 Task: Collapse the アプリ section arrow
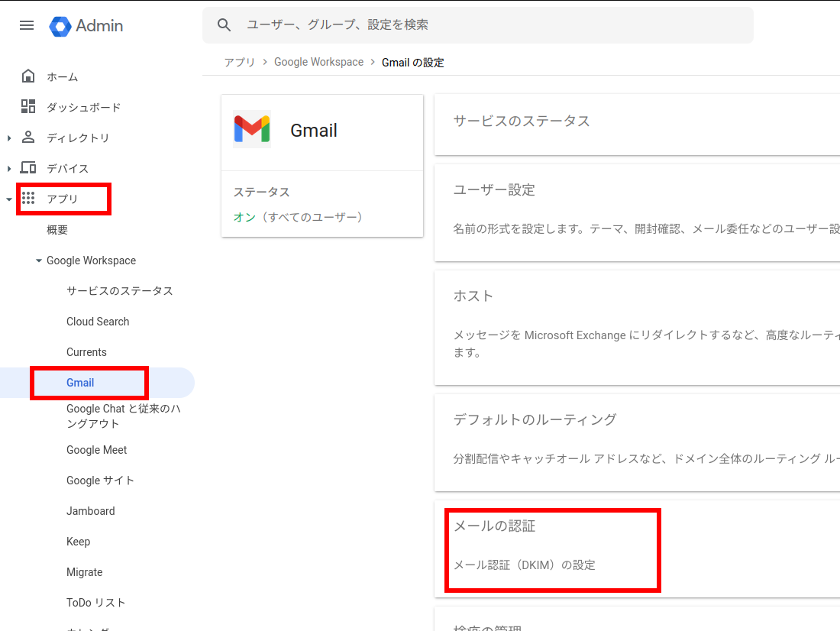(x=9, y=199)
